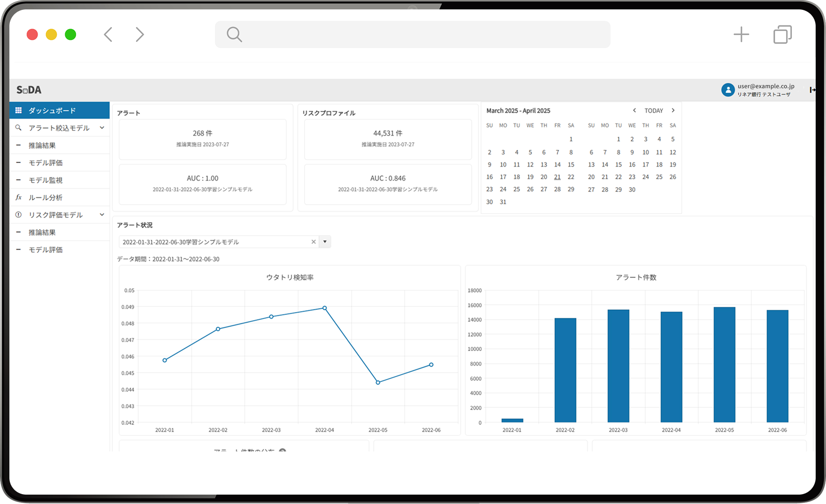826x504 pixels.
Task: Click the 2022-06 bar in アラート件数 chart
Action: pos(777,366)
